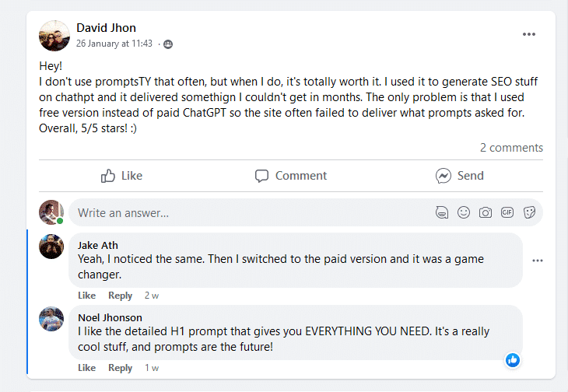Insert a GIF in the comment

pyautogui.click(x=507, y=212)
